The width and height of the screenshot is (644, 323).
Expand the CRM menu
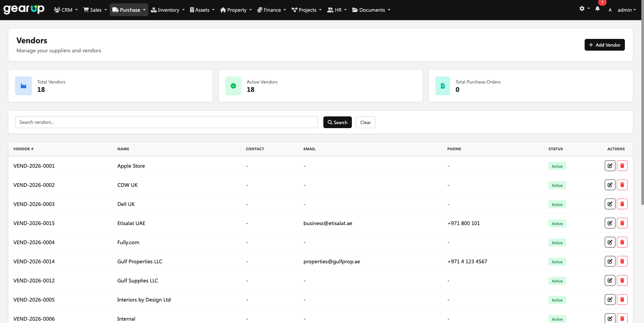pos(66,10)
